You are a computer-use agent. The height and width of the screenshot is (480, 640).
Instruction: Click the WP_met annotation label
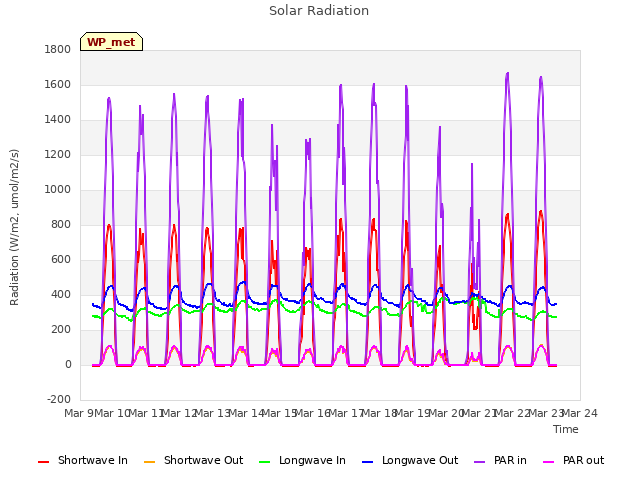[x=111, y=42]
